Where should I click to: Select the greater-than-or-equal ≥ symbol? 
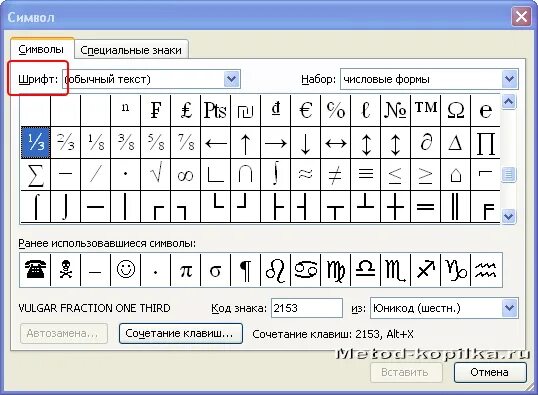coord(426,175)
